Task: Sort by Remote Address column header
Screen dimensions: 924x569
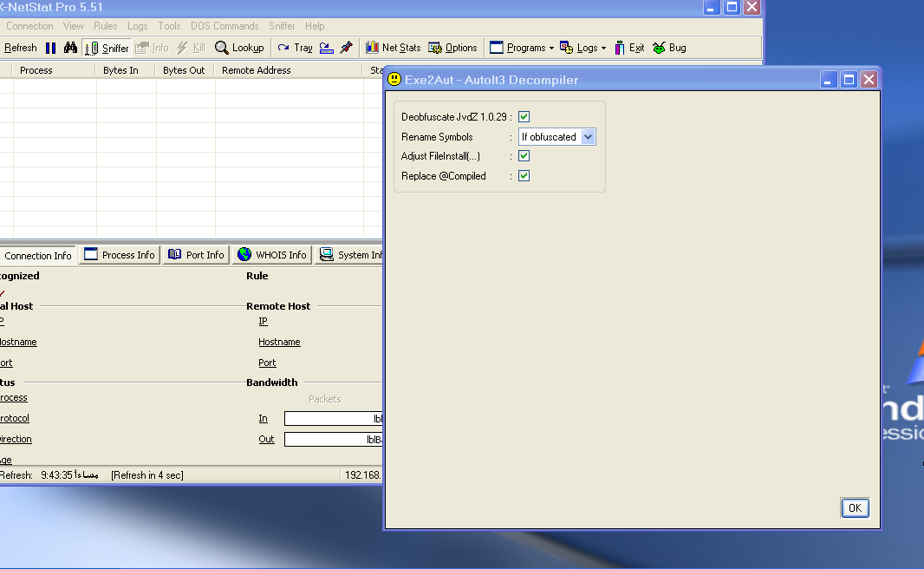Action: point(257,70)
